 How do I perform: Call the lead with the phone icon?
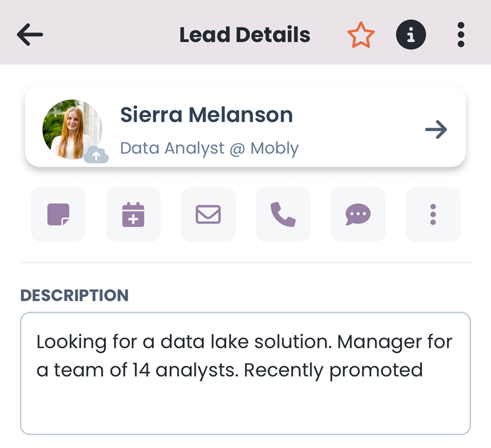tap(283, 214)
